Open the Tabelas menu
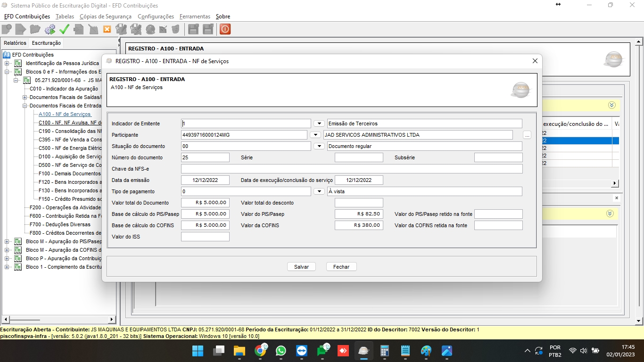This screenshot has height=362, width=644. (65, 16)
